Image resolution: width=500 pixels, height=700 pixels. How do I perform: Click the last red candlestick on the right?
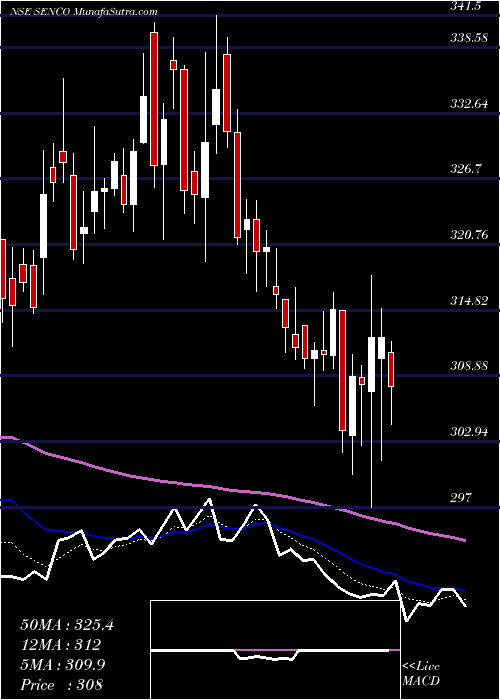pos(391,369)
